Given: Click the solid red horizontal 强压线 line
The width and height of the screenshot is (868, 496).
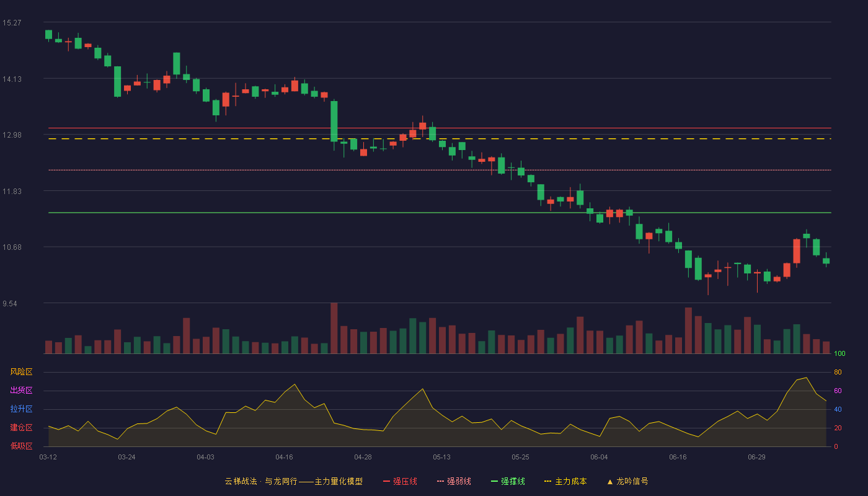Looking at the screenshot, I should 440,128.
